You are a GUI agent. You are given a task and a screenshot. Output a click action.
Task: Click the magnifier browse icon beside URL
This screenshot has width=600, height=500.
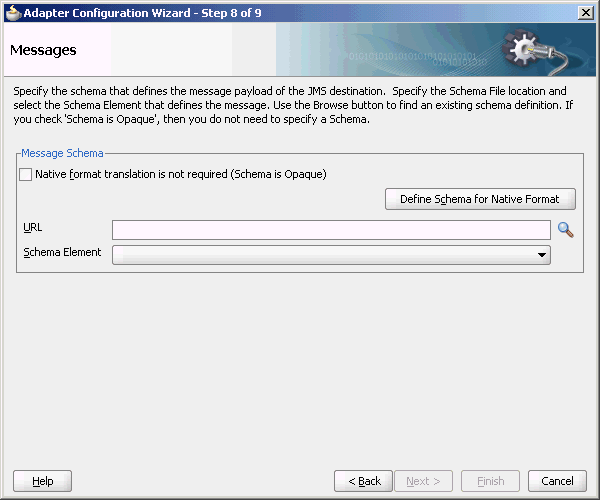(x=565, y=230)
